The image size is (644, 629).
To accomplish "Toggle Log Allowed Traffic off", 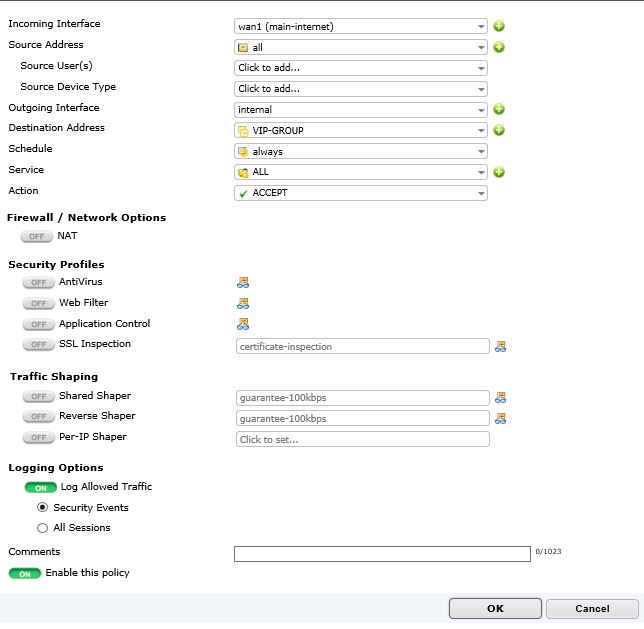I will click(41, 488).
